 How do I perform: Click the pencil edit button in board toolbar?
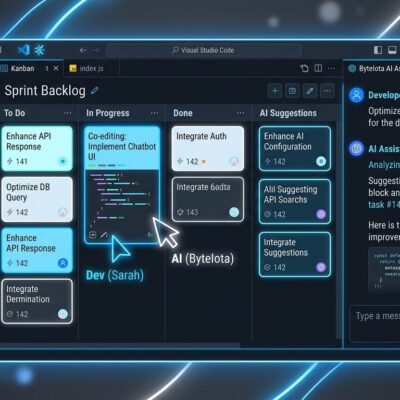(310, 91)
